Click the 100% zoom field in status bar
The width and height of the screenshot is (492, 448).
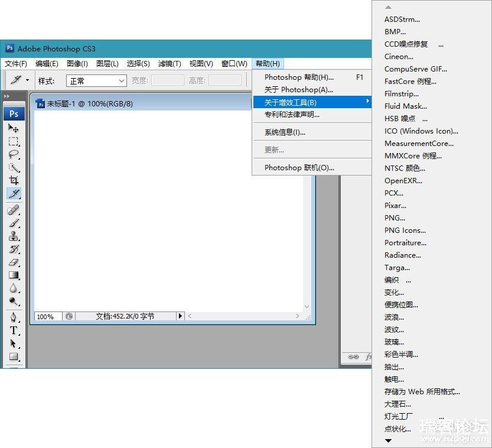point(48,316)
